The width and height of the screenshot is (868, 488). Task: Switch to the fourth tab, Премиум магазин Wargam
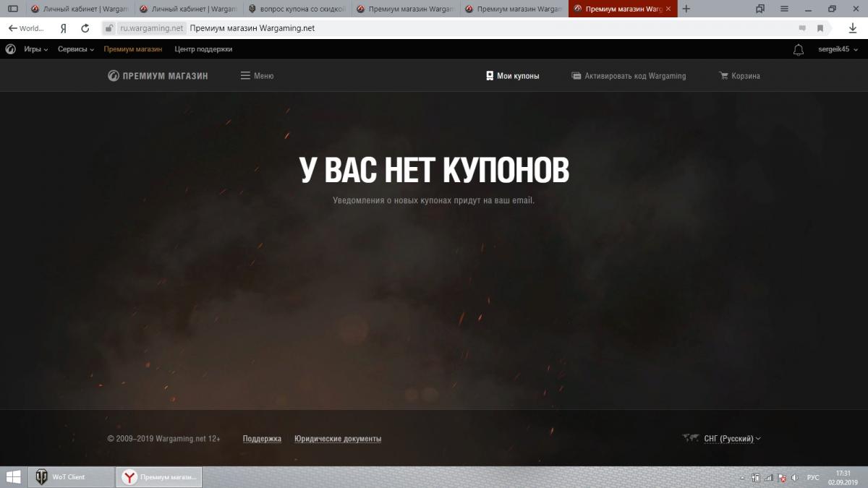pos(405,9)
